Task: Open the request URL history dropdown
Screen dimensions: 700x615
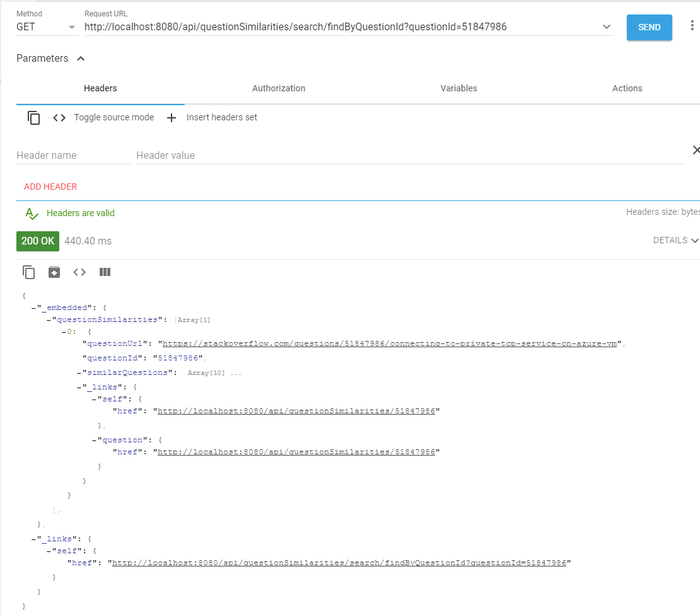Action: pyautogui.click(x=606, y=26)
